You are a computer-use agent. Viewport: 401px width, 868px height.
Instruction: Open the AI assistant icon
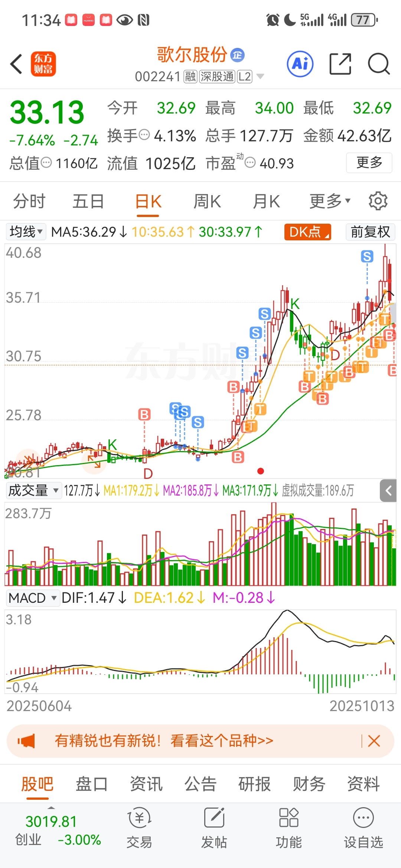300,64
